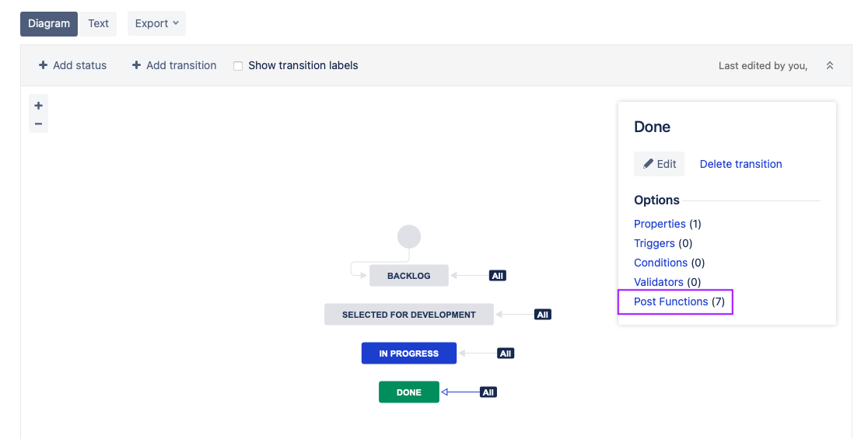
Task: Click the zoom out minus icon
Action: tap(38, 124)
